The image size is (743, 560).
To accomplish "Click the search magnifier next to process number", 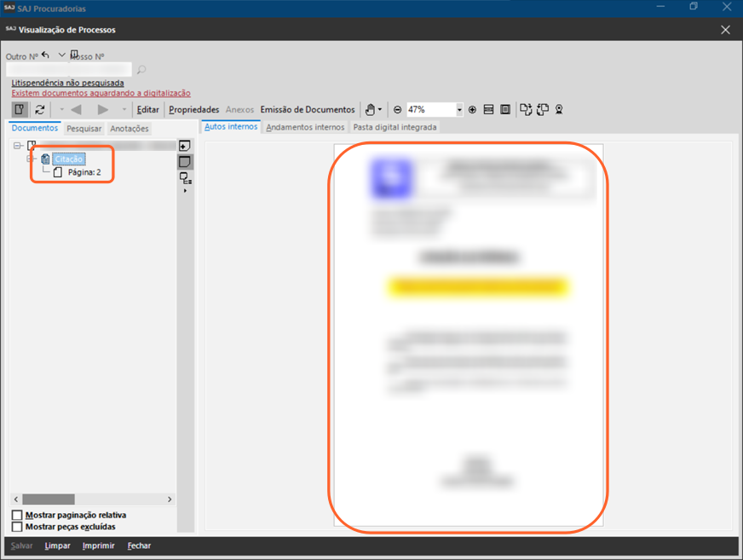I will coord(141,70).
